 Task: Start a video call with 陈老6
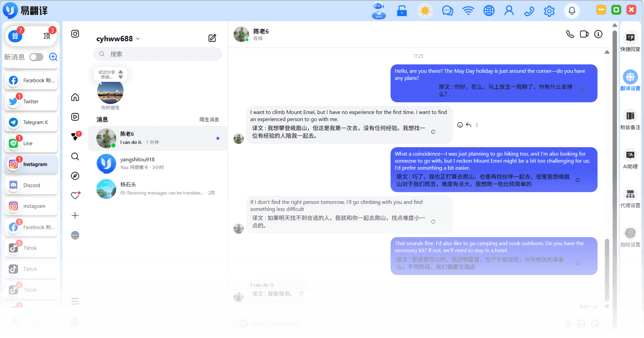pyautogui.click(x=584, y=34)
